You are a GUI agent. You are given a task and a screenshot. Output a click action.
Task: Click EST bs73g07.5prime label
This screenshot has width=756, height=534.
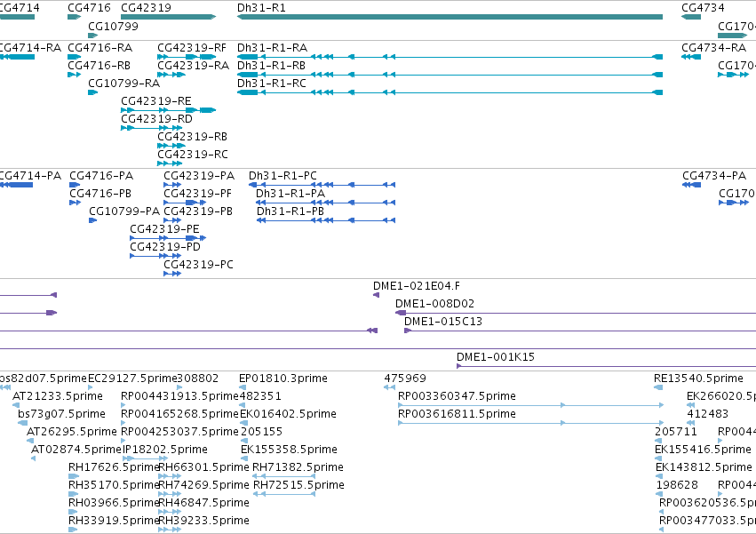(61, 414)
